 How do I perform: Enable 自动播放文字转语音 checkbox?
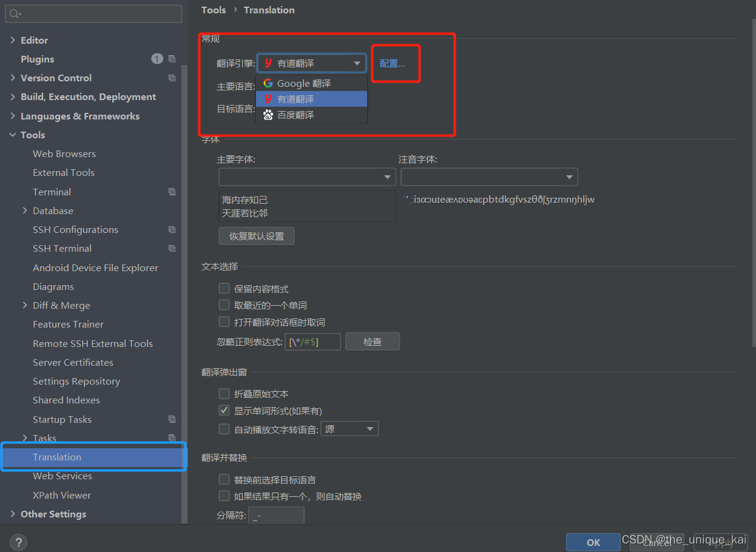pos(224,429)
